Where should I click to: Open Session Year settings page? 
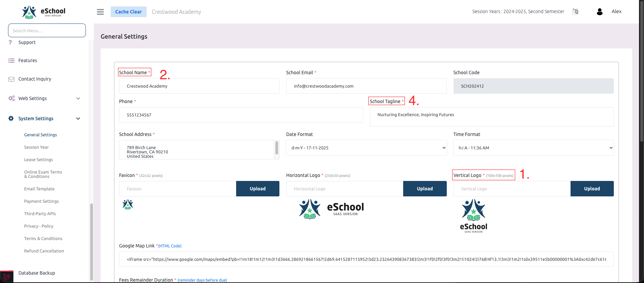coord(36,147)
